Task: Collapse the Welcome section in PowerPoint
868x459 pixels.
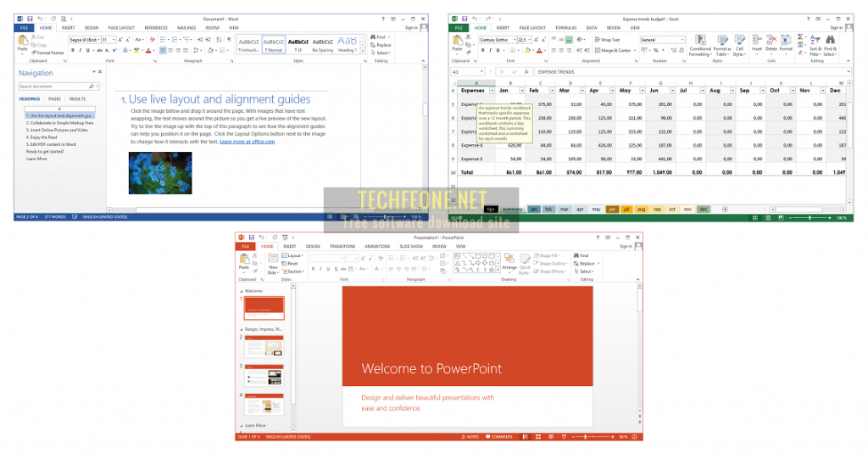Action: (242, 291)
